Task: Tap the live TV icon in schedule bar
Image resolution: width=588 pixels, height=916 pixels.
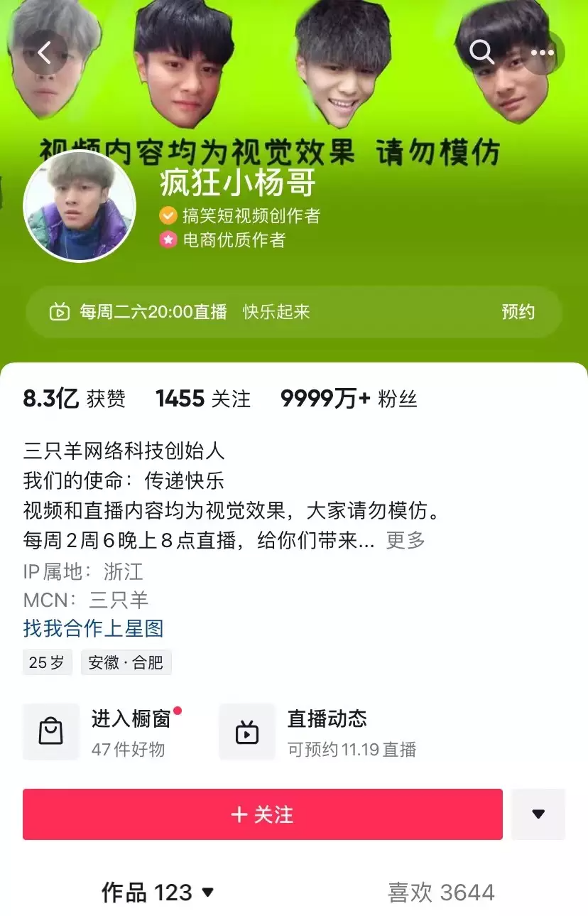Action: tap(60, 312)
